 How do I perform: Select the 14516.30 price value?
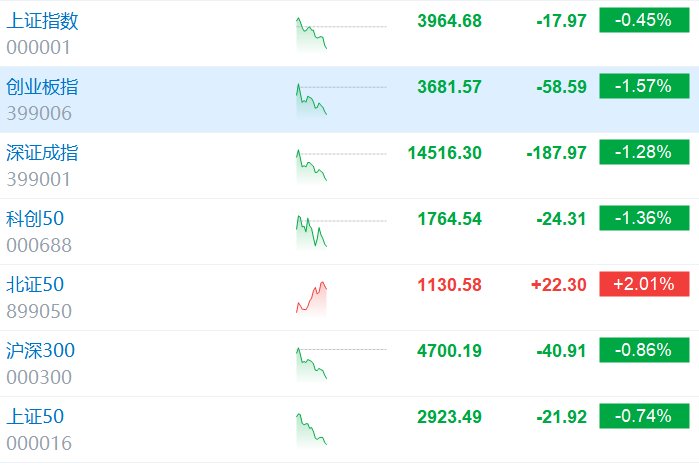click(x=444, y=153)
